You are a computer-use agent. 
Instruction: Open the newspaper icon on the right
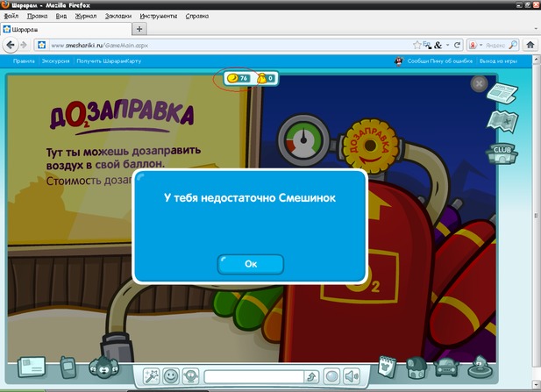click(x=502, y=92)
